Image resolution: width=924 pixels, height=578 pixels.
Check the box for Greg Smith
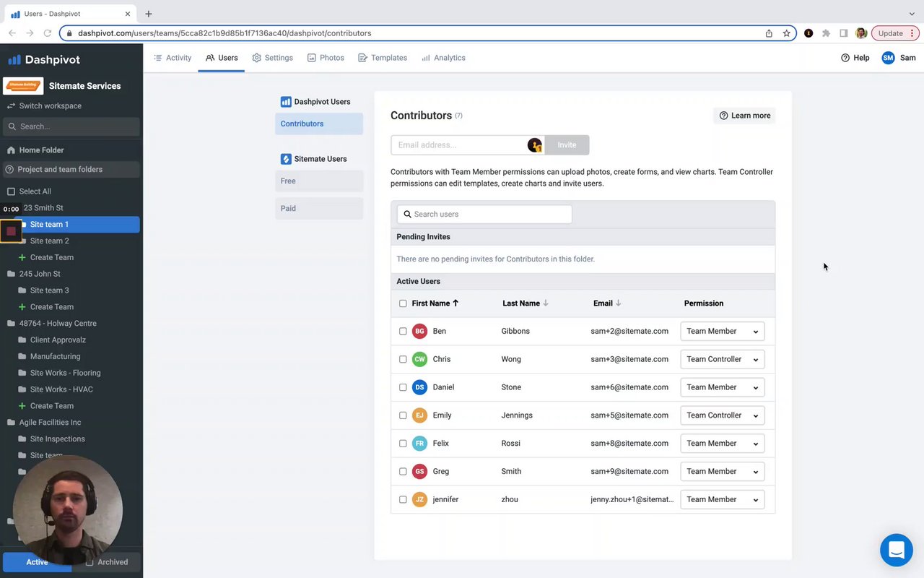[403, 471]
